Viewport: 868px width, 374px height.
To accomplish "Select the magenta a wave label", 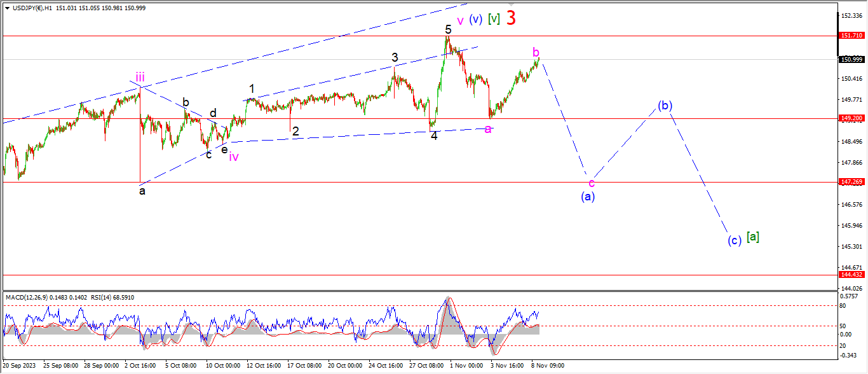I will [x=488, y=129].
